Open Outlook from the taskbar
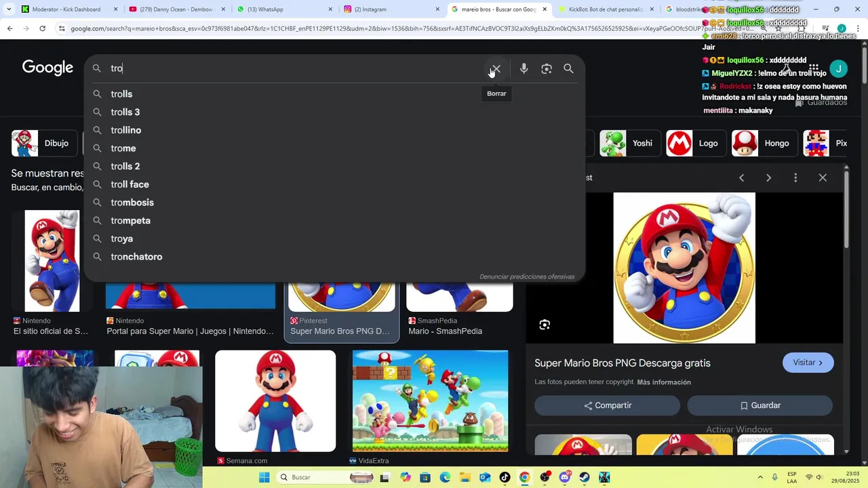868x488 pixels. (x=484, y=477)
